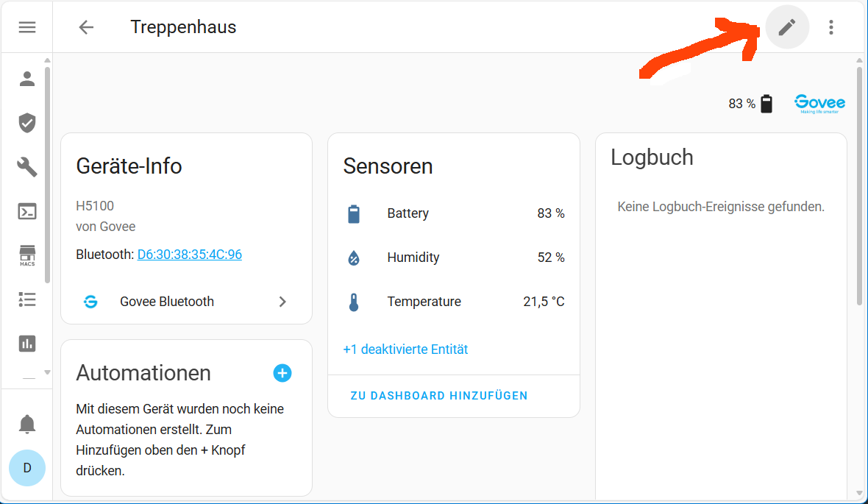Show the +1 deaktivierte Entität
Image resolution: width=868 pixels, height=504 pixels.
pos(405,349)
